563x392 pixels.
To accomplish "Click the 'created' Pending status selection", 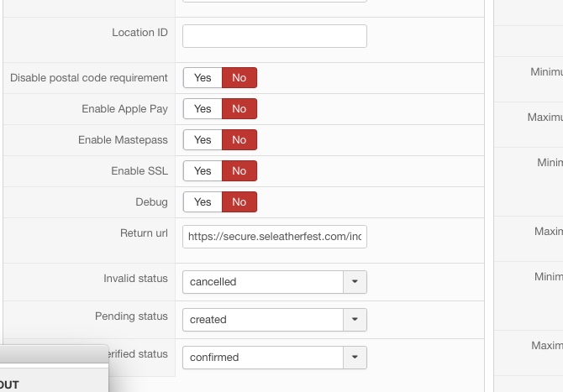I will (262, 320).
